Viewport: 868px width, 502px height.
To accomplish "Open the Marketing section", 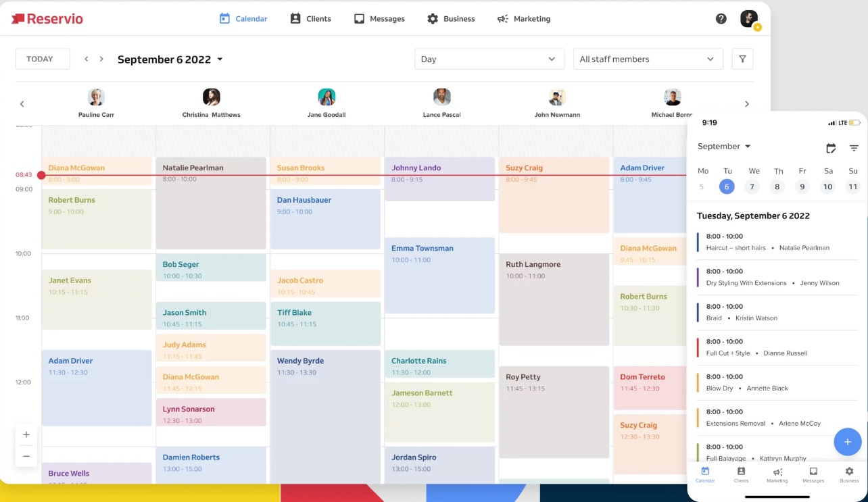I will [523, 18].
